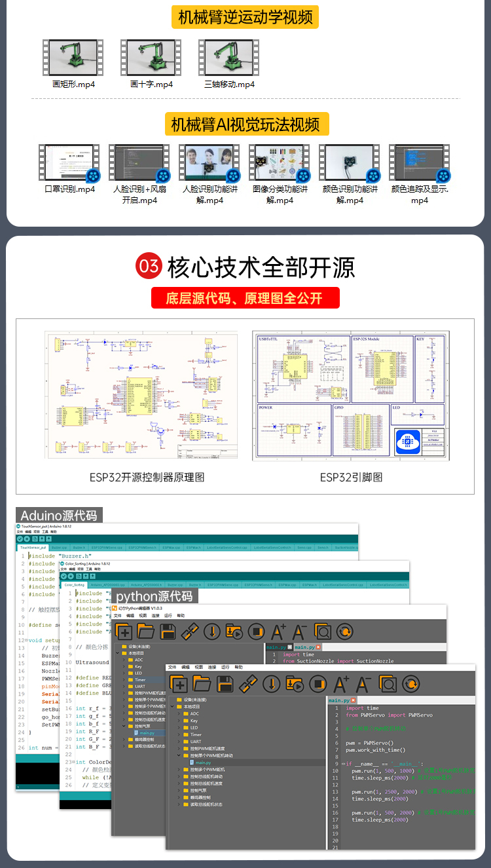Click the stop icon in the front Python editor
The image size is (491, 868).
pyautogui.click(x=318, y=685)
